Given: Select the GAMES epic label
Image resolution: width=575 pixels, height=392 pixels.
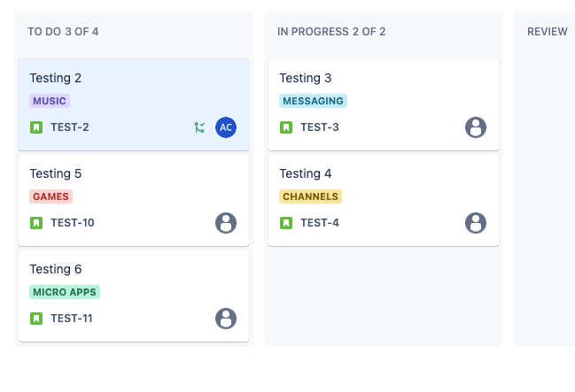Looking at the screenshot, I should [x=51, y=196].
